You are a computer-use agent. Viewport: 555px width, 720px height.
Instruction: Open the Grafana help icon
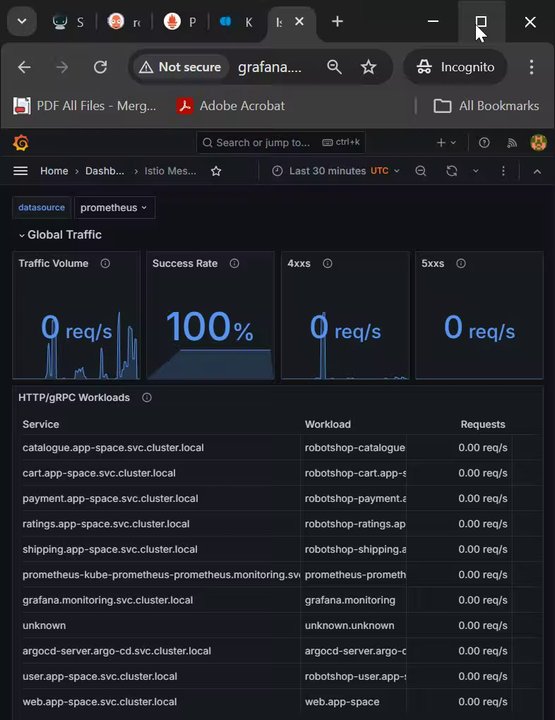pyautogui.click(x=484, y=143)
